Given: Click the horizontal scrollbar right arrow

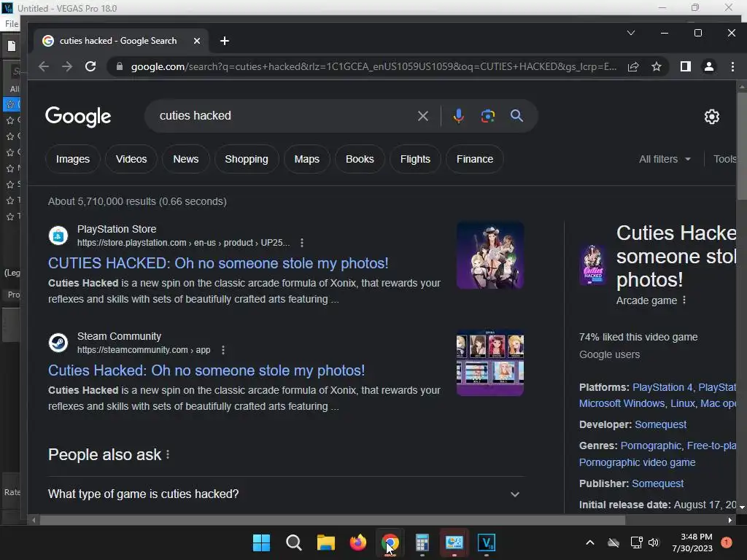Looking at the screenshot, I should click(729, 520).
